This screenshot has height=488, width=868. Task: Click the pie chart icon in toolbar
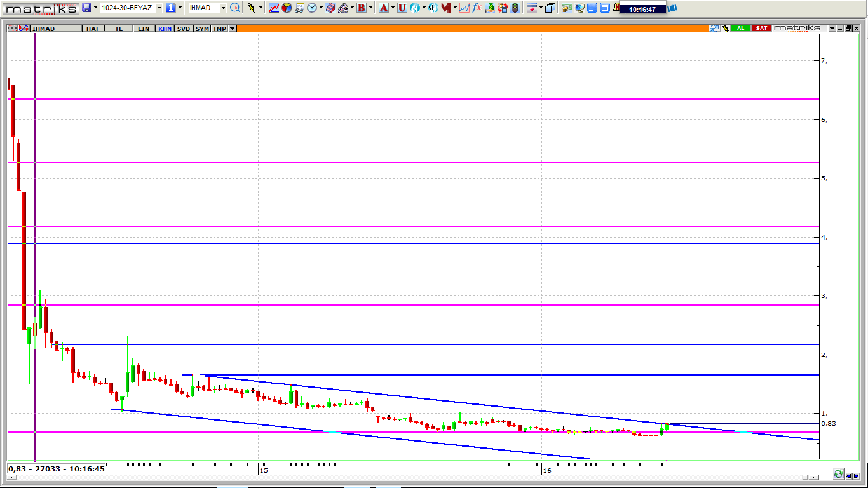pyautogui.click(x=287, y=8)
